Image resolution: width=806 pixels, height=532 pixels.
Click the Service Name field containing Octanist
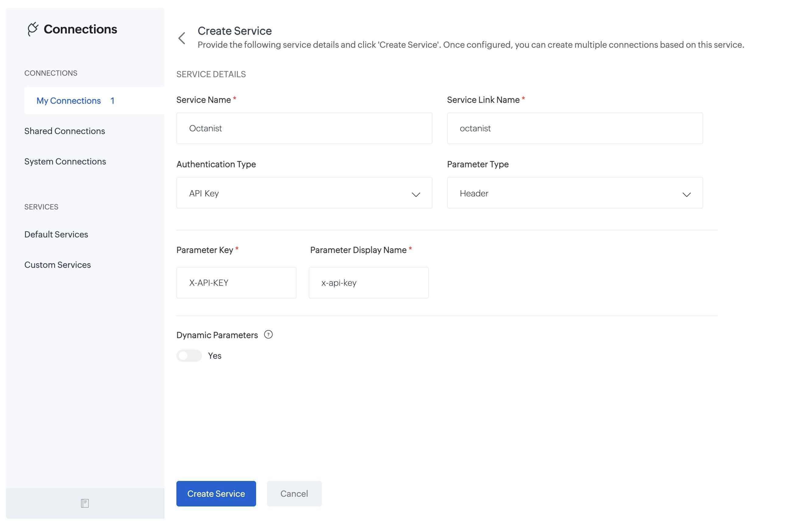pos(304,128)
